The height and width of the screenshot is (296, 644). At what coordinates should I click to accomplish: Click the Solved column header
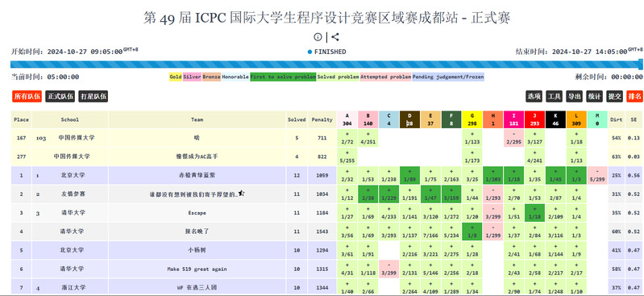tap(297, 119)
